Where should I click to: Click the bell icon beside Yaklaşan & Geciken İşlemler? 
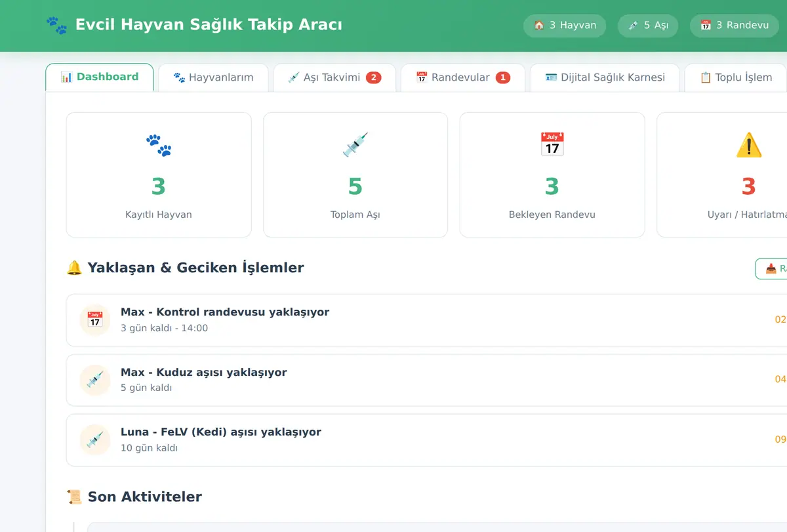pyautogui.click(x=74, y=268)
